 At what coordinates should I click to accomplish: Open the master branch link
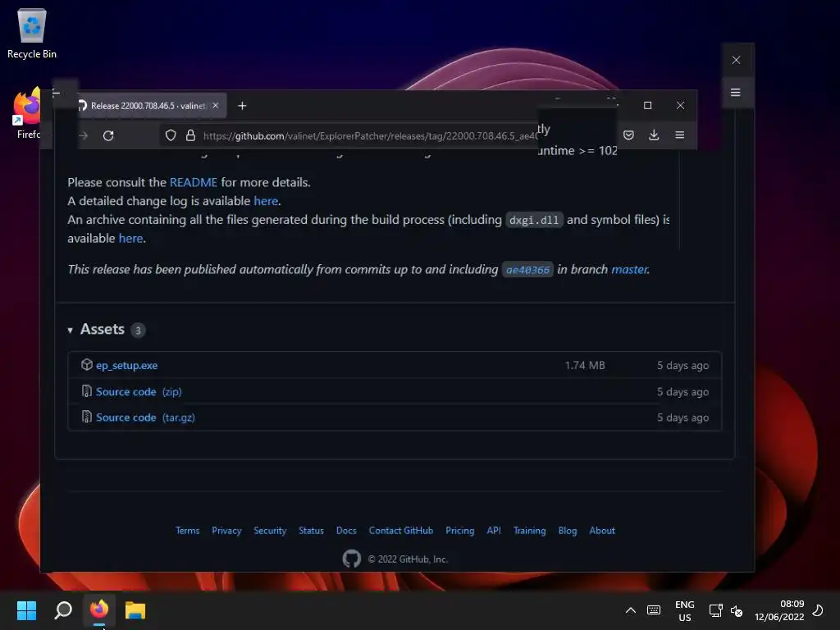(x=629, y=269)
